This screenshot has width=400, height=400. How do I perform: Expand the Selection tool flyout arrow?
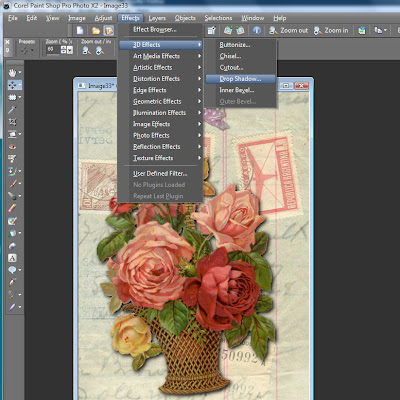[x=20, y=97]
